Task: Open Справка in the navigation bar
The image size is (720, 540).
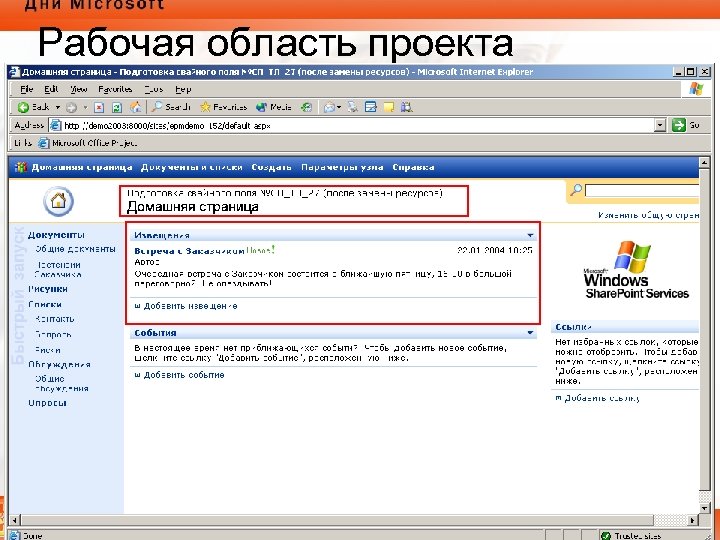Action: click(x=413, y=168)
